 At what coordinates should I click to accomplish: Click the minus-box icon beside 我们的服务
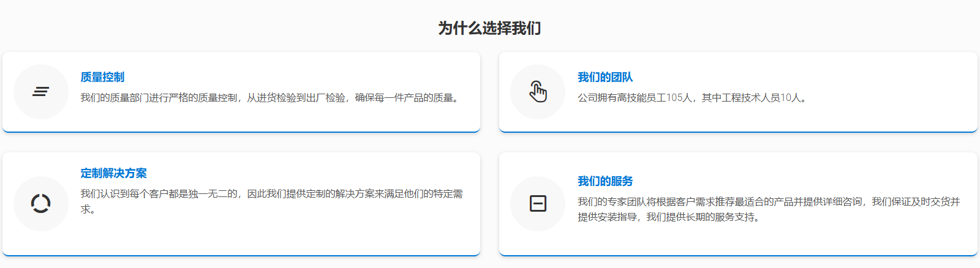click(538, 203)
